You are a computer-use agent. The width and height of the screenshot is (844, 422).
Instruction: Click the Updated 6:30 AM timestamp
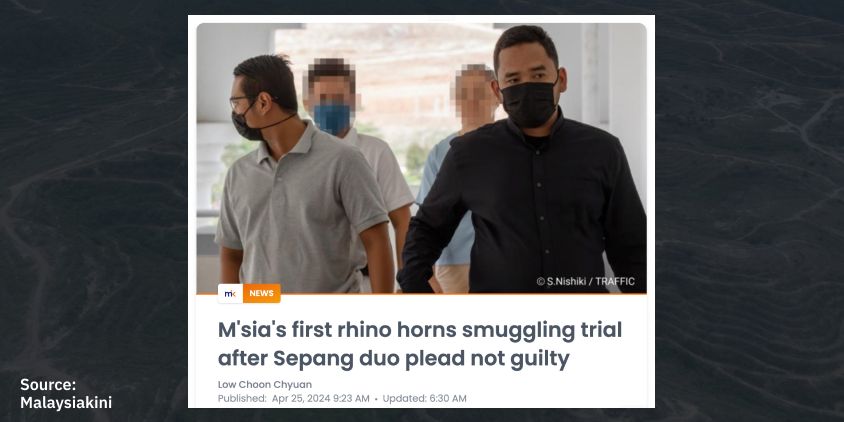tap(425, 399)
